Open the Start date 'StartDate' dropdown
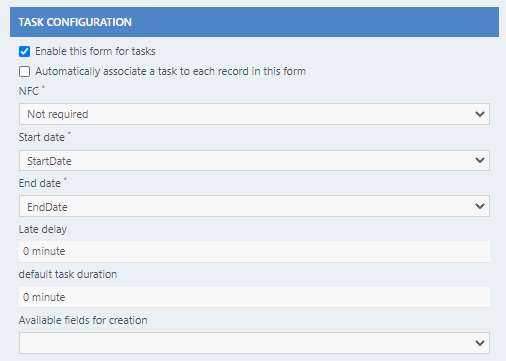Viewport: 506px width, 361px height. tap(254, 161)
